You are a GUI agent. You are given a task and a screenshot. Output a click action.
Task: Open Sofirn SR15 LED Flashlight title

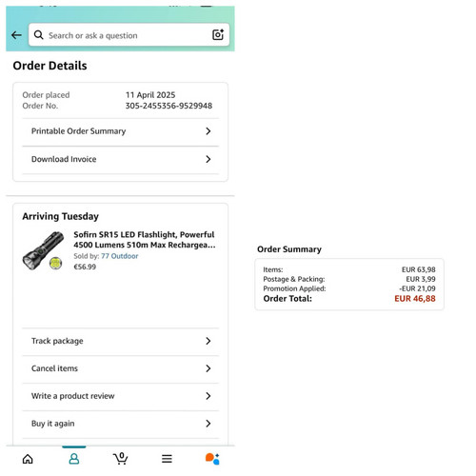145,240
